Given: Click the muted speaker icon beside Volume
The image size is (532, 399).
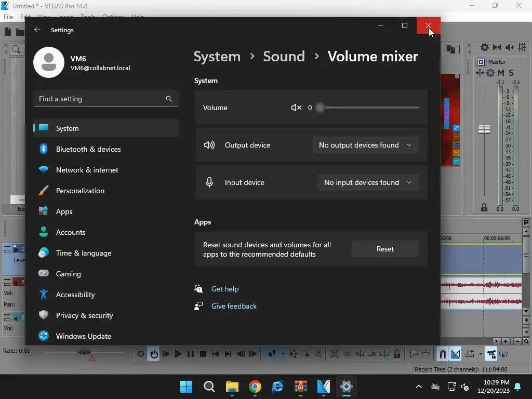Looking at the screenshot, I should pos(296,108).
